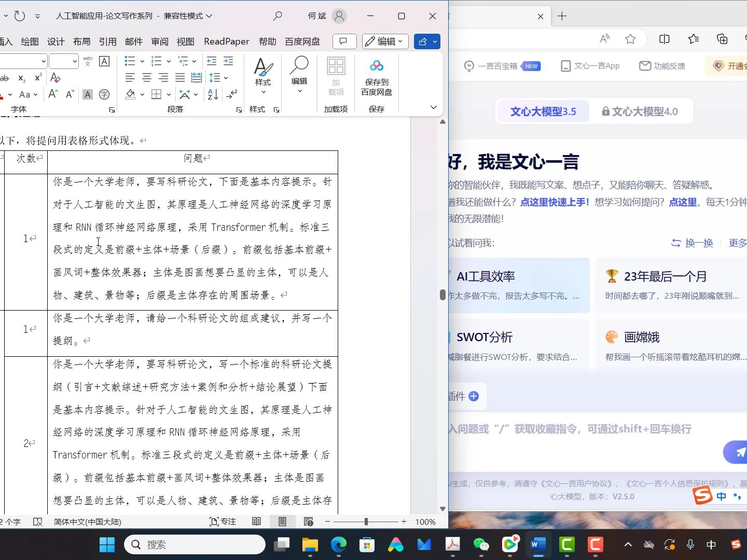The height and width of the screenshot is (560, 747).
Task: Open the font size combo box
Action: point(64,61)
